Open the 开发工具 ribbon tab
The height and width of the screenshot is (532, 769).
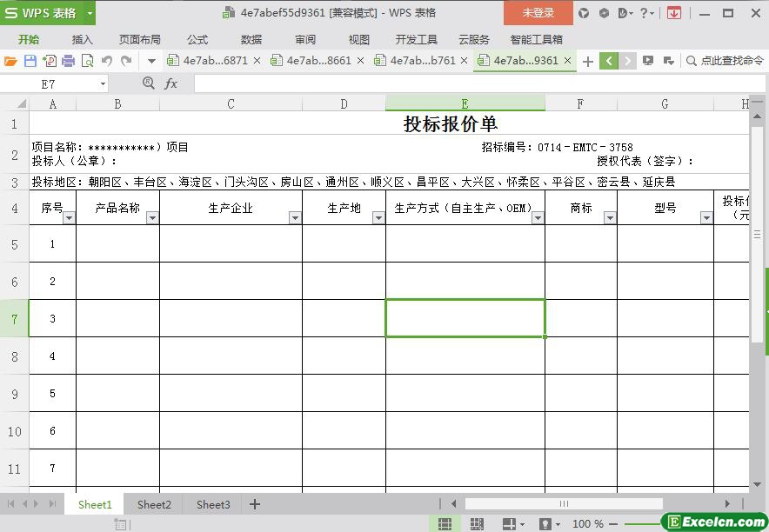[x=416, y=40]
